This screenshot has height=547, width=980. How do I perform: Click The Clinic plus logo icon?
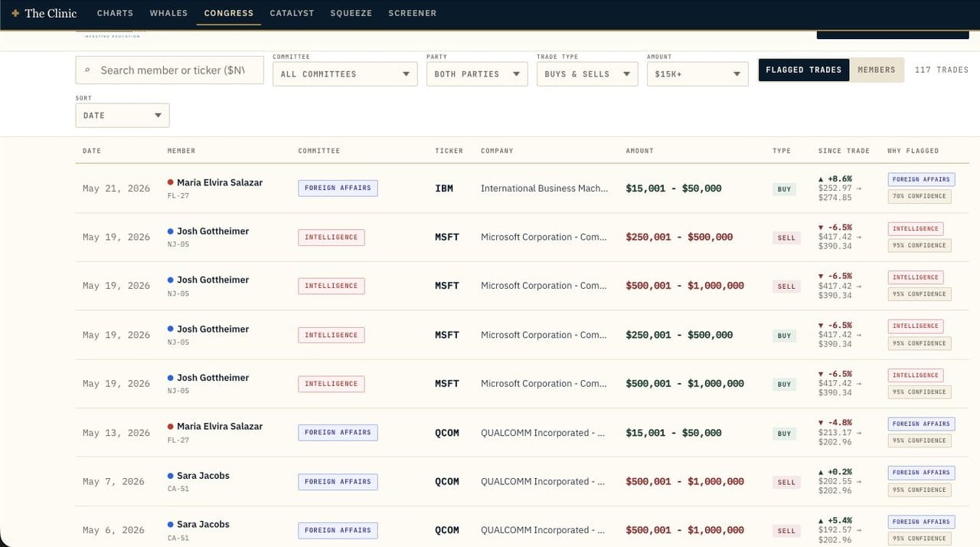tap(15, 13)
